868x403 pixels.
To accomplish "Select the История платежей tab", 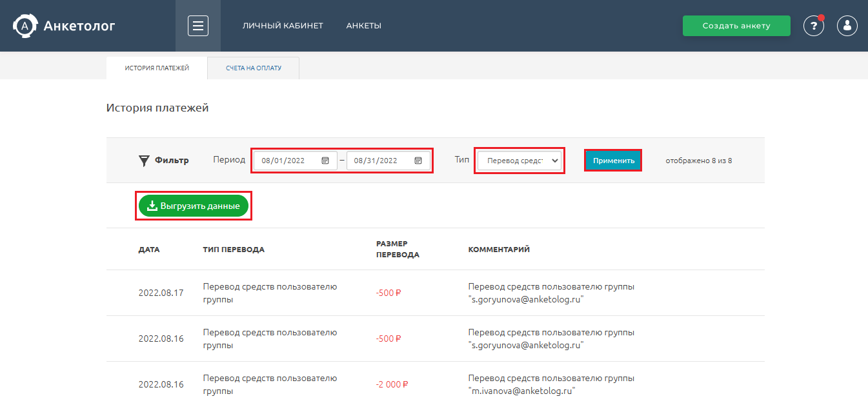I will [x=156, y=67].
